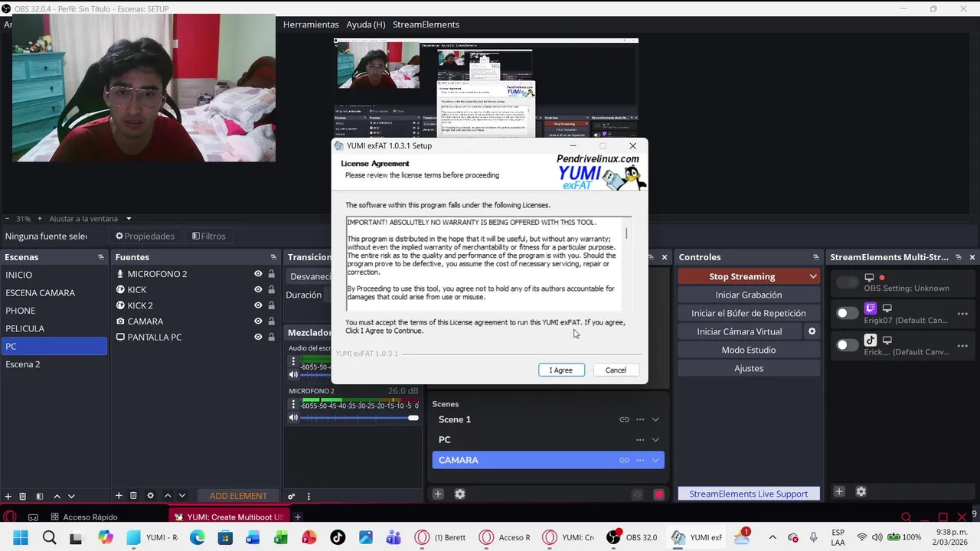
Task: Move the source up in the Fuentes toolbar
Action: pyautogui.click(x=168, y=496)
